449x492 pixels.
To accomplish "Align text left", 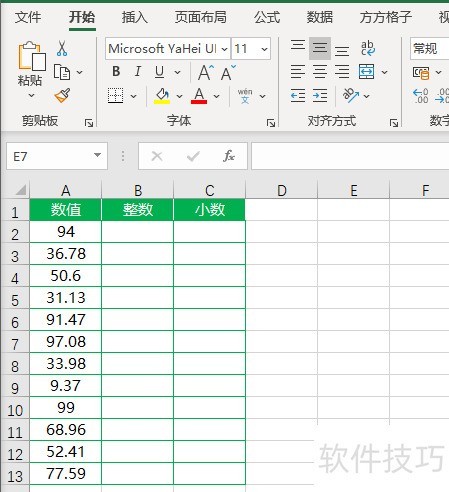I will 298,72.
